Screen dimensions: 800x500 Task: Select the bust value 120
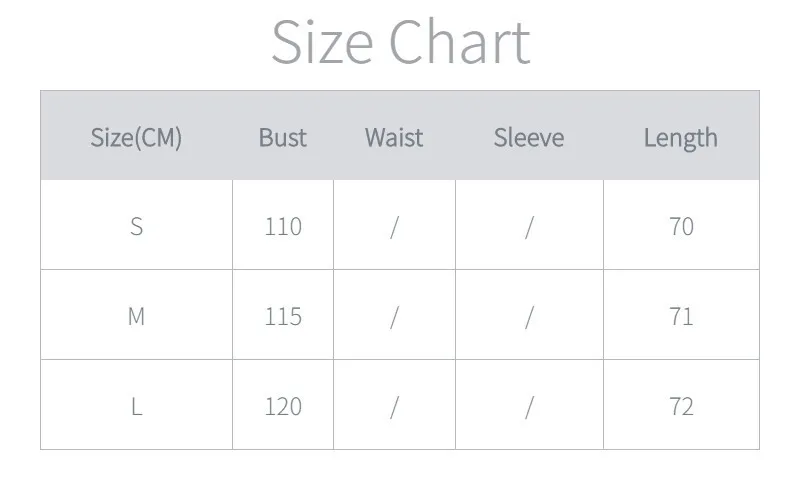pyautogui.click(x=283, y=406)
